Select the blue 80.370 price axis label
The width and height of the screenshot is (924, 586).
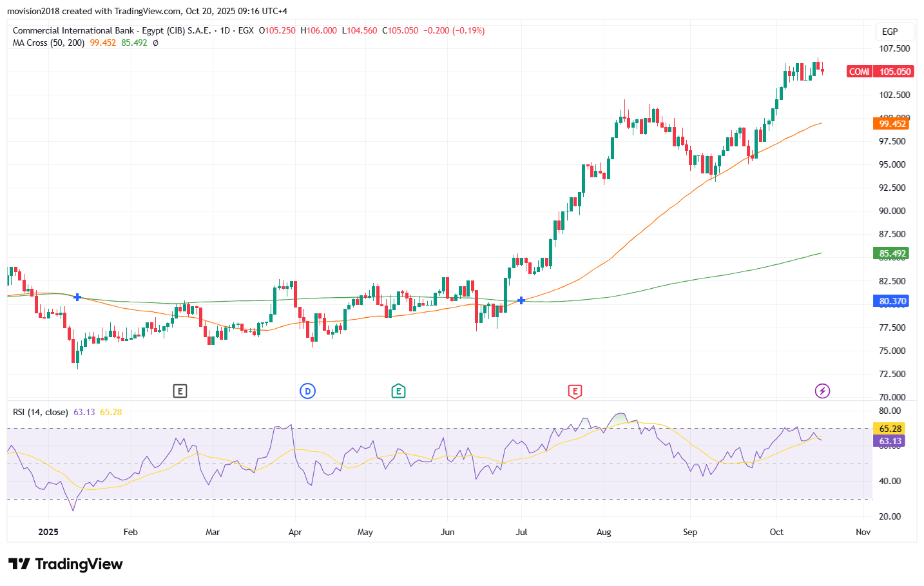pos(892,301)
